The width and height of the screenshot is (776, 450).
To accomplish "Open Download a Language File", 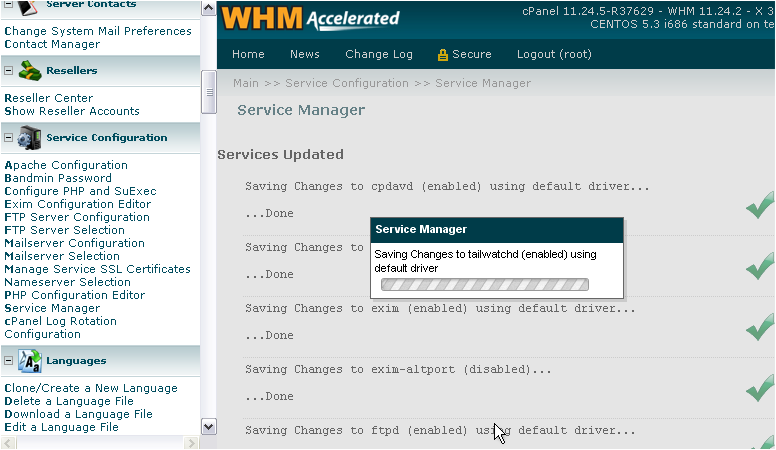I will (x=78, y=414).
